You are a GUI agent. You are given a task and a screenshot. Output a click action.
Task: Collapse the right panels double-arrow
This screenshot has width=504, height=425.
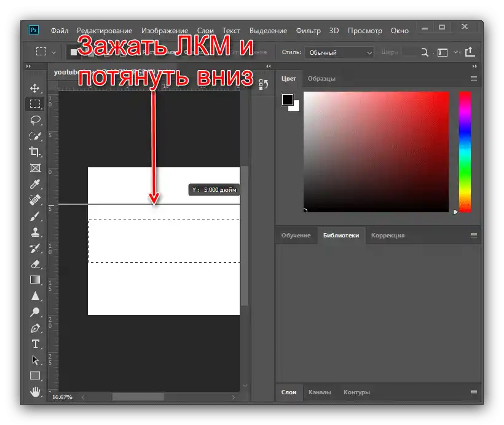click(474, 66)
